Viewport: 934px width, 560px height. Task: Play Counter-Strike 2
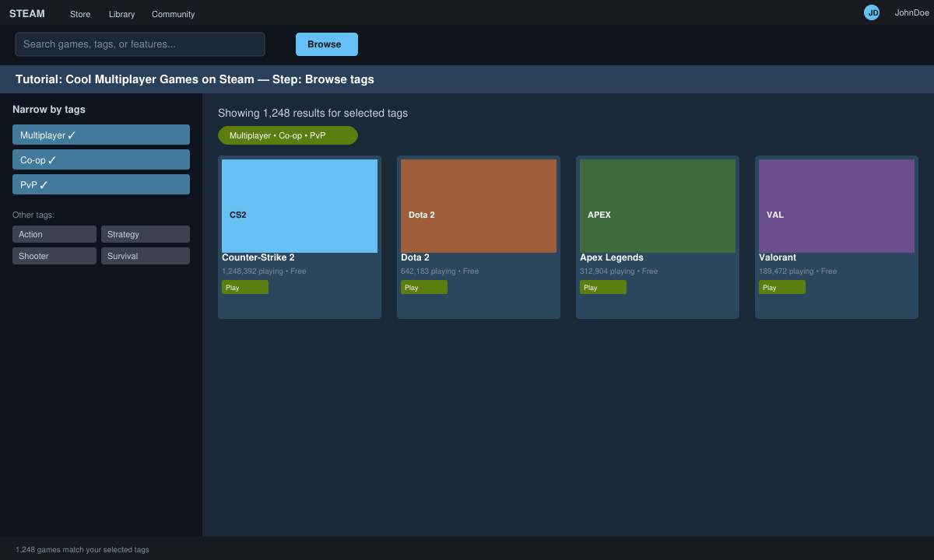pyautogui.click(x=245, y=287)
